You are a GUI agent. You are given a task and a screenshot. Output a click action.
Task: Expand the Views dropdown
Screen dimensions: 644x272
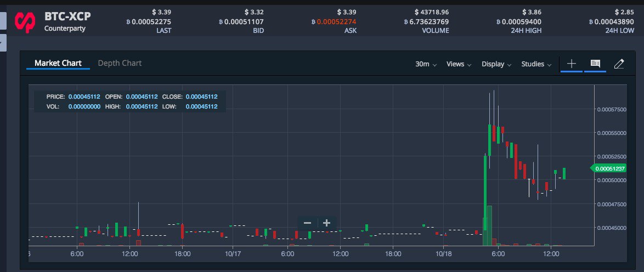pos(459,64)
